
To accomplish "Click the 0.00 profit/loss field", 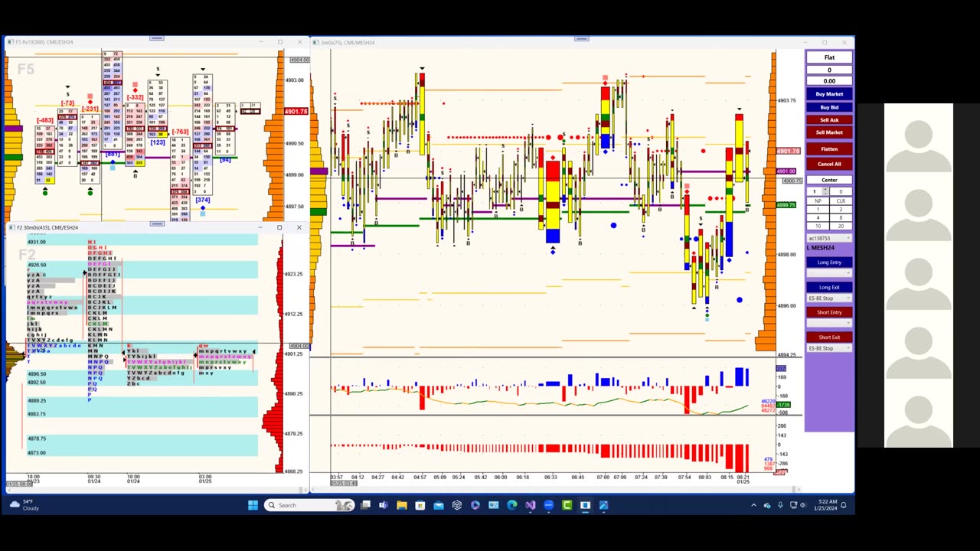I will (829, 81).
